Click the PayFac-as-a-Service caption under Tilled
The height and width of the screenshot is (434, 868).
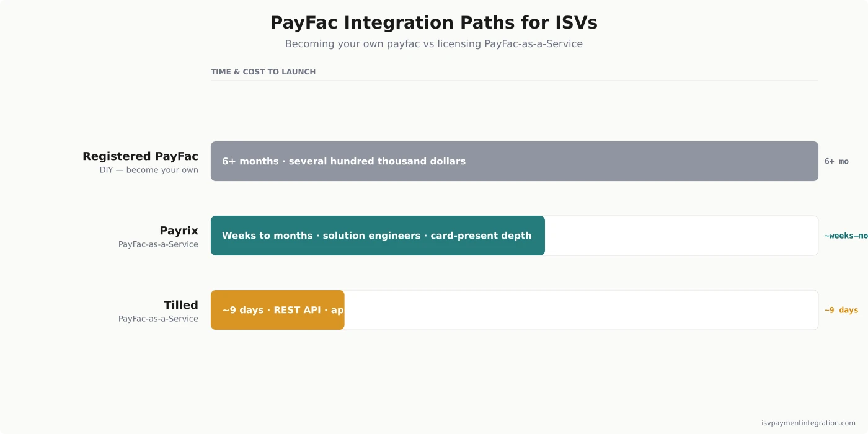158,319
